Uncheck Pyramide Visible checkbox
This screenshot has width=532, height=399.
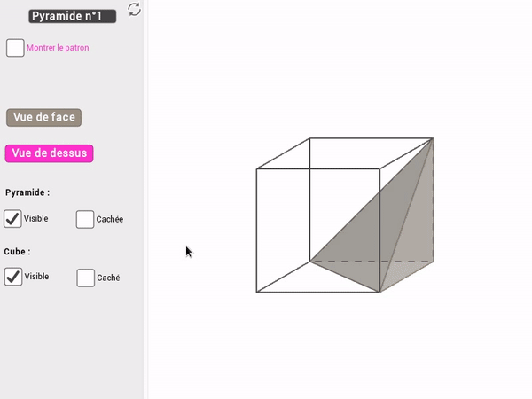coord(12,218)
